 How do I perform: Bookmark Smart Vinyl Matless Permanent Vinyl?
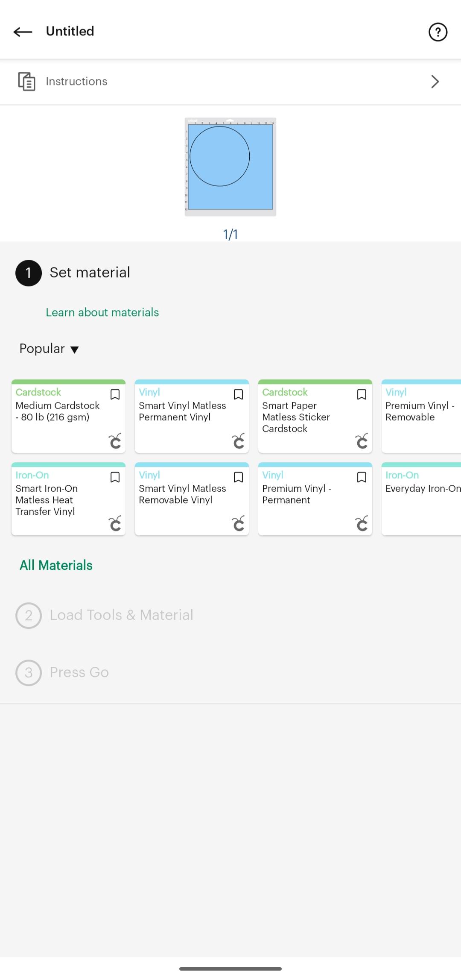point(238,394)
